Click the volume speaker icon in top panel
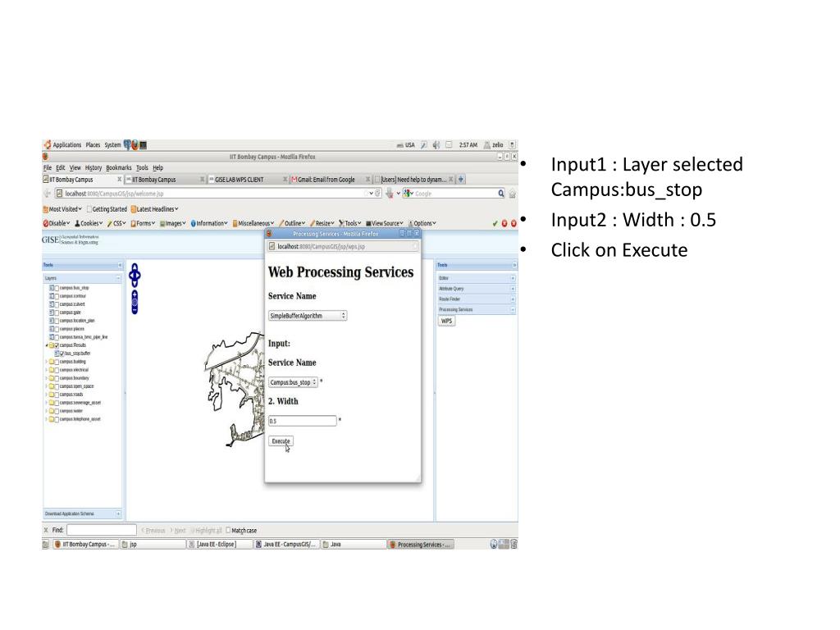 tap(436, 144)
